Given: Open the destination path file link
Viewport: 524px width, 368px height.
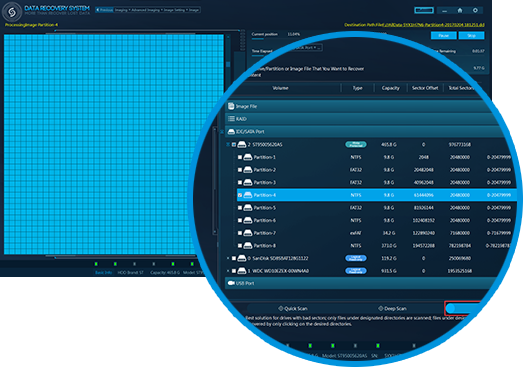Looking at the screenshot, I should click(x=434, y=25).
